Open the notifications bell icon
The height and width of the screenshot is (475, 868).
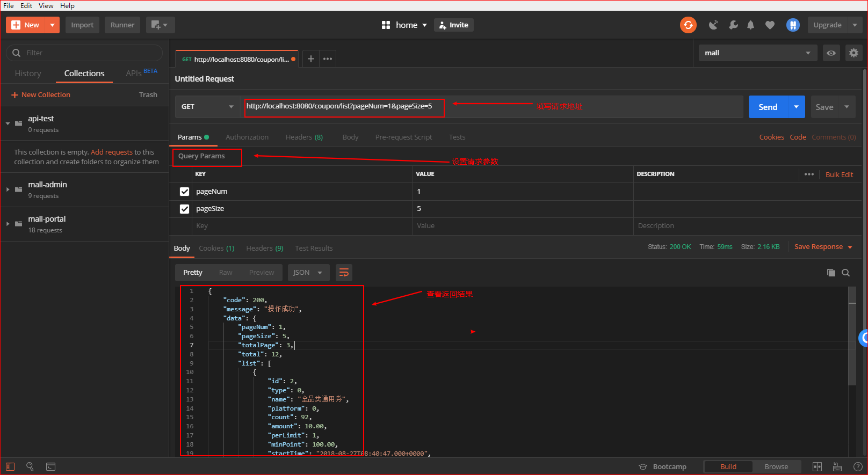(750, 25)
